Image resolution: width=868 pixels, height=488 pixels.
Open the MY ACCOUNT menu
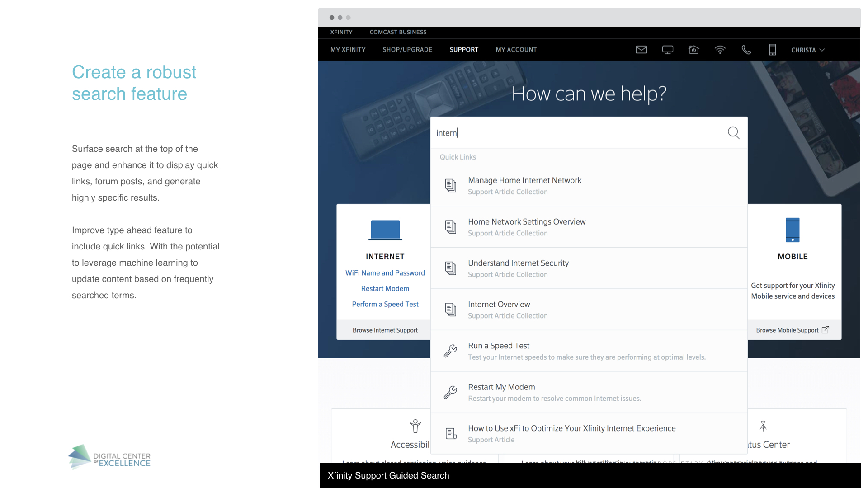point(516,50)
